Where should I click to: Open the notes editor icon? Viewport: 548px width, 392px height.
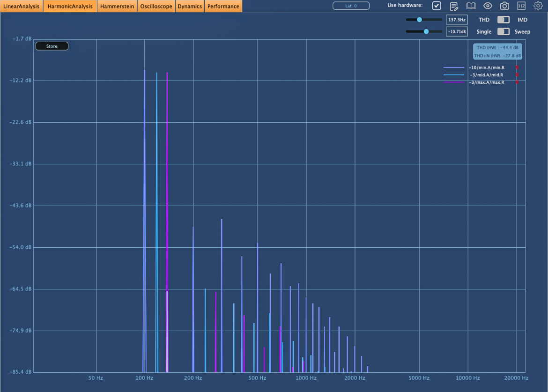[454, 6]
